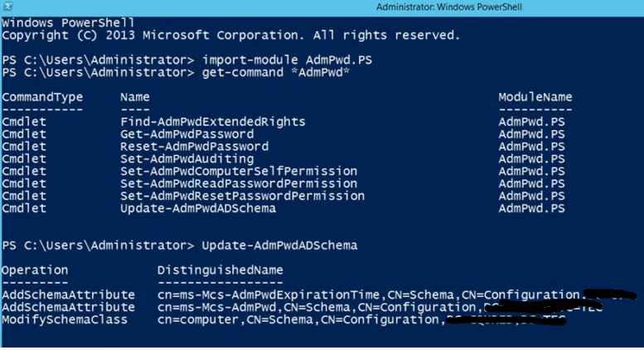This screenshot has width=644, height=350.
Task: Click the CommandType column header
Action: 42,97
